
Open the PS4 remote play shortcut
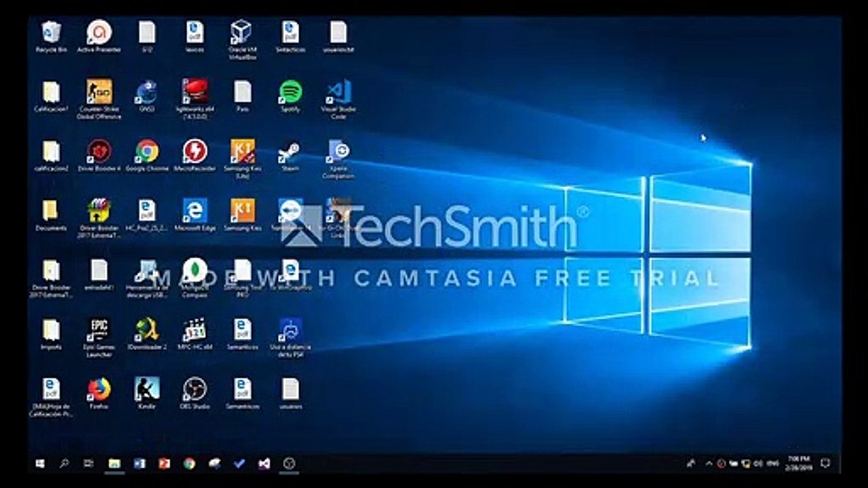290,338
